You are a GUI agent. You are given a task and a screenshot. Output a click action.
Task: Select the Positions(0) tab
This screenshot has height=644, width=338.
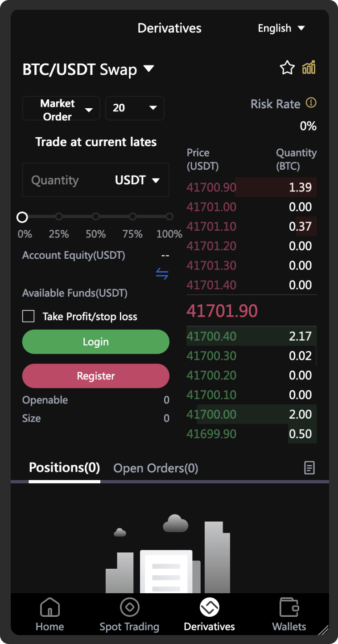coord(64,468)
